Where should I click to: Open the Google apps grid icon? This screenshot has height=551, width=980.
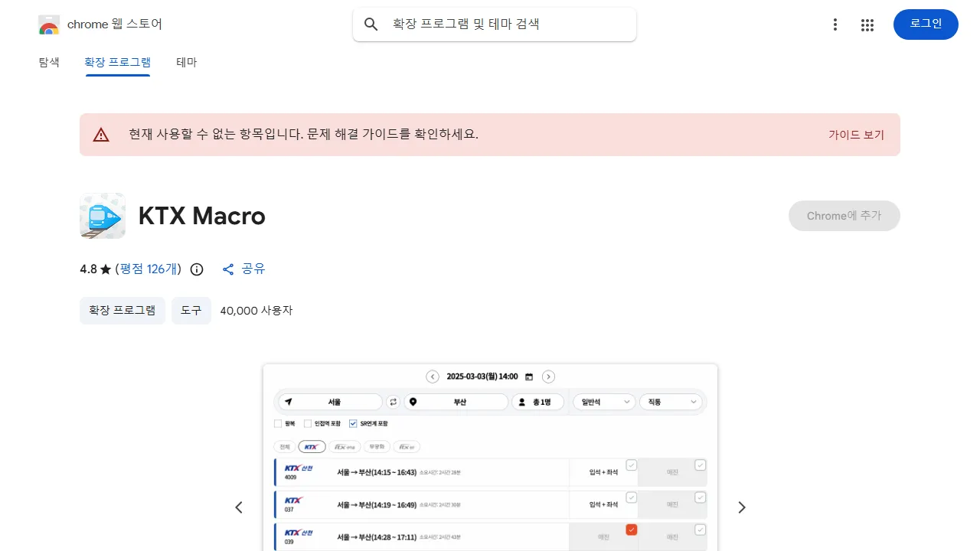coord(867,24)
